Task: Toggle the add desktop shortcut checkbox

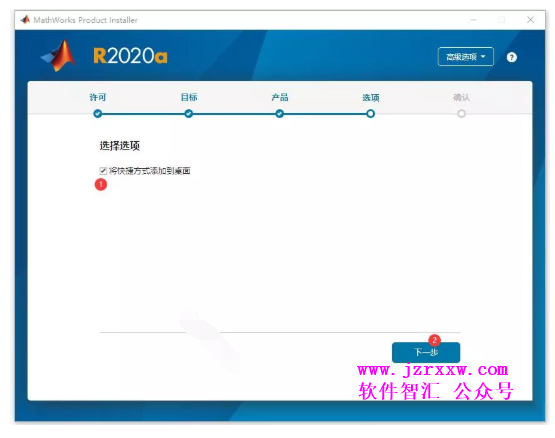Action: coord(103,171)
